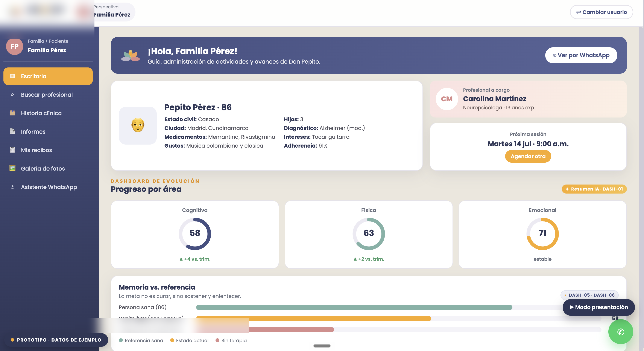Click the phone icon in Ver por WhatsApp
644x351 pixels.
554,56
